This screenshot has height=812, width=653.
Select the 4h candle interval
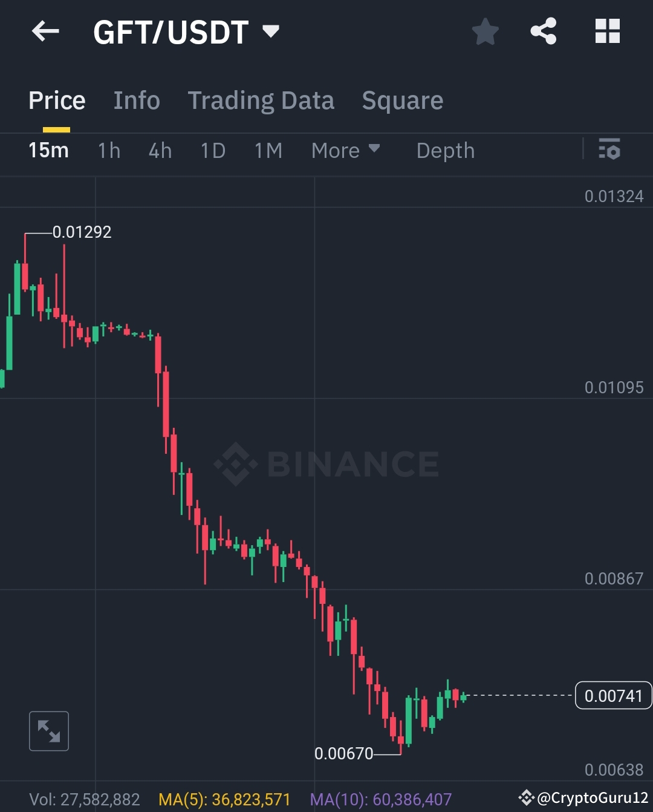click(159, 151)
